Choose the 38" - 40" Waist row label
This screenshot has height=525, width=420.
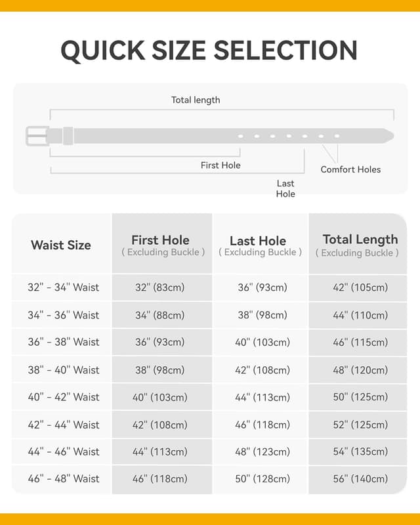click(64, 370)
